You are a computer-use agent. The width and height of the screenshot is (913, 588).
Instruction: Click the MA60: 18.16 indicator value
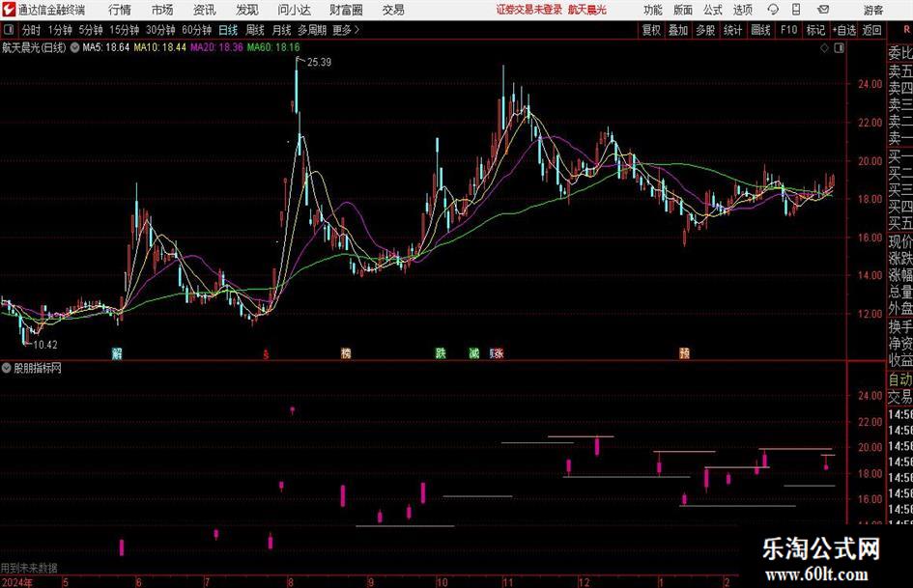273,47
